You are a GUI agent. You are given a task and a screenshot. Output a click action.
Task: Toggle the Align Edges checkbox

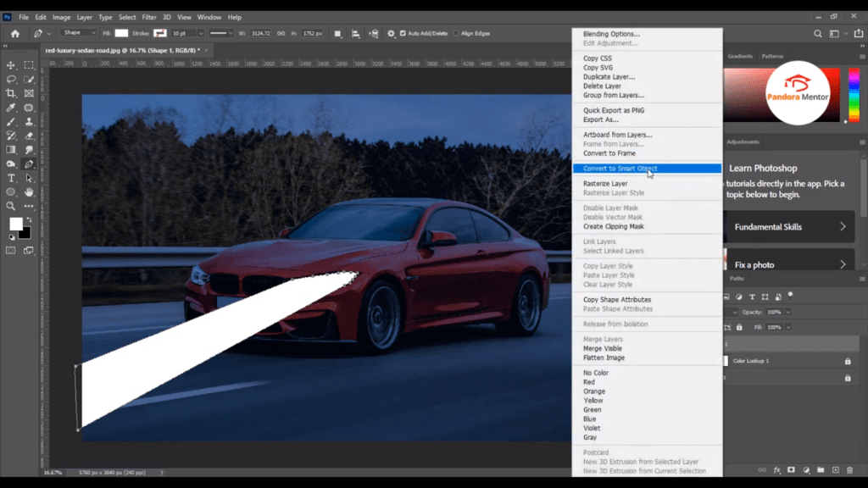pos(456,33)
